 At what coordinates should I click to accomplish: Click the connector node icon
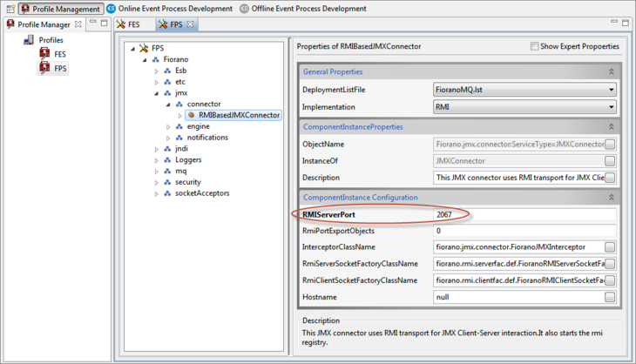[x=179, y=104]
